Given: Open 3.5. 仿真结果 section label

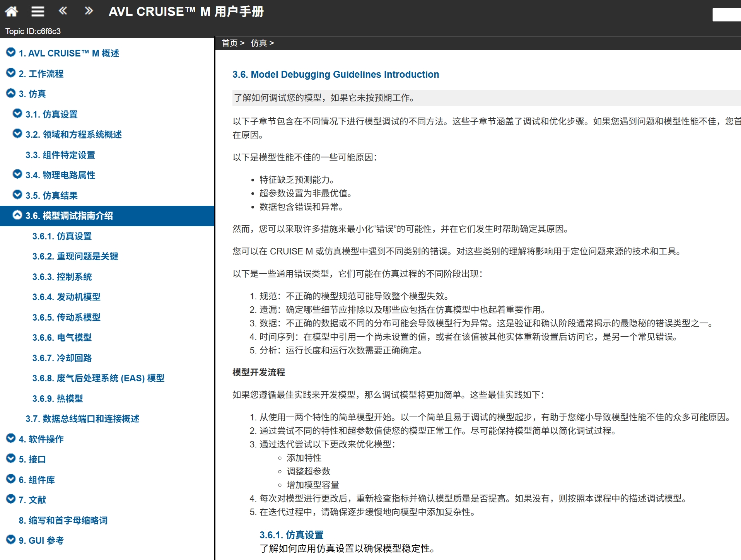Looking at the screenshot, I should point(51,196).
